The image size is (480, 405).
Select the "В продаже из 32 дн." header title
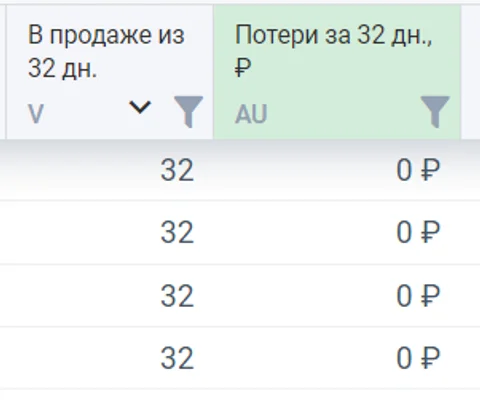pyautogui.click(x=106, y=52)
